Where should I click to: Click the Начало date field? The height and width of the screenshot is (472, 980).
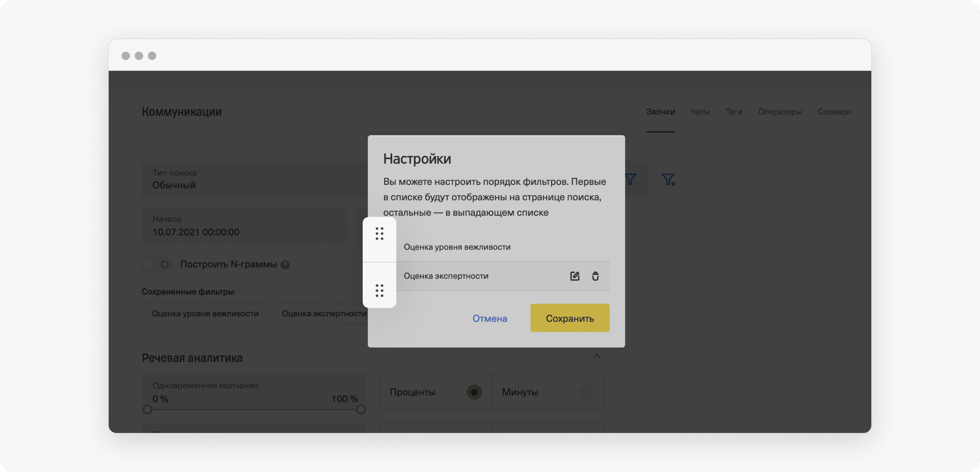244,225
